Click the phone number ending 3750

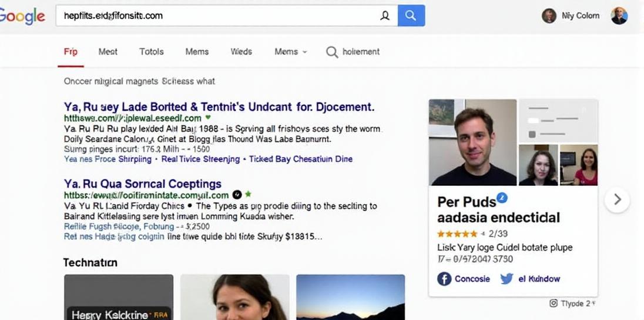point(475,259)
